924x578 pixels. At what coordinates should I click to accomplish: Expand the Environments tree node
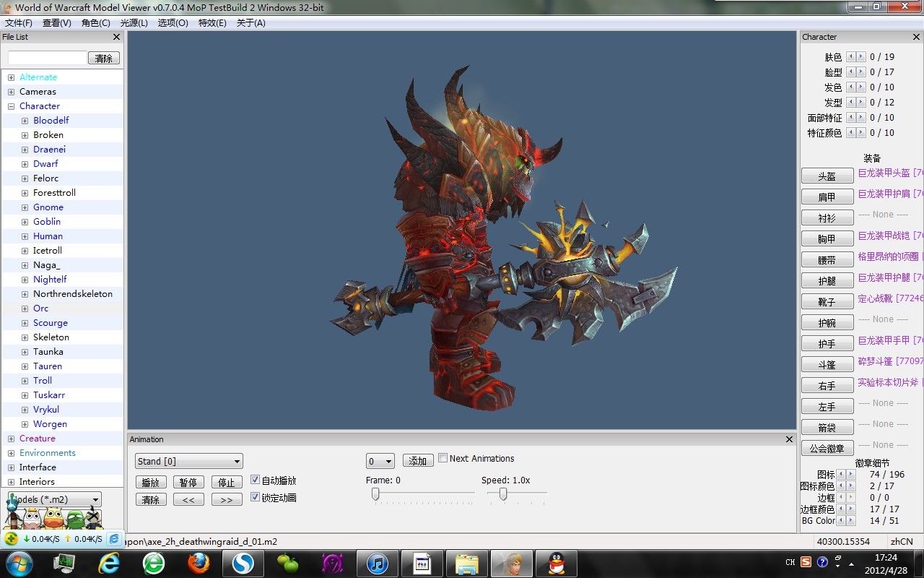click(x=11, y=453)
